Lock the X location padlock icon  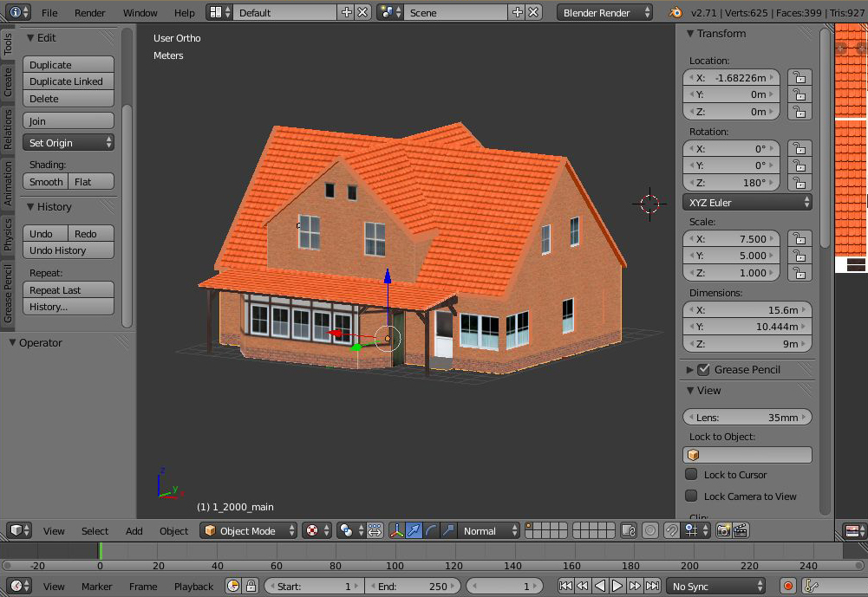pyautogui.click(x=799, y=78)
